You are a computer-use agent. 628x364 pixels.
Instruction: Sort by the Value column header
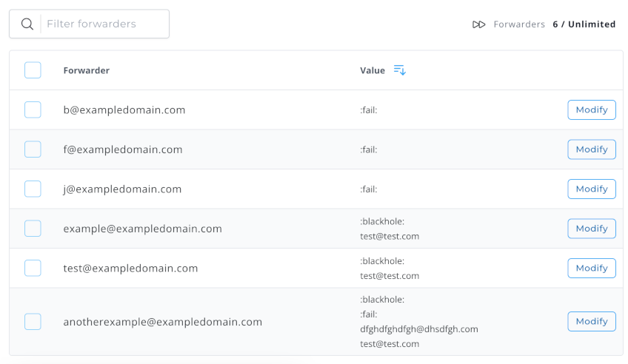click(373, 70)
